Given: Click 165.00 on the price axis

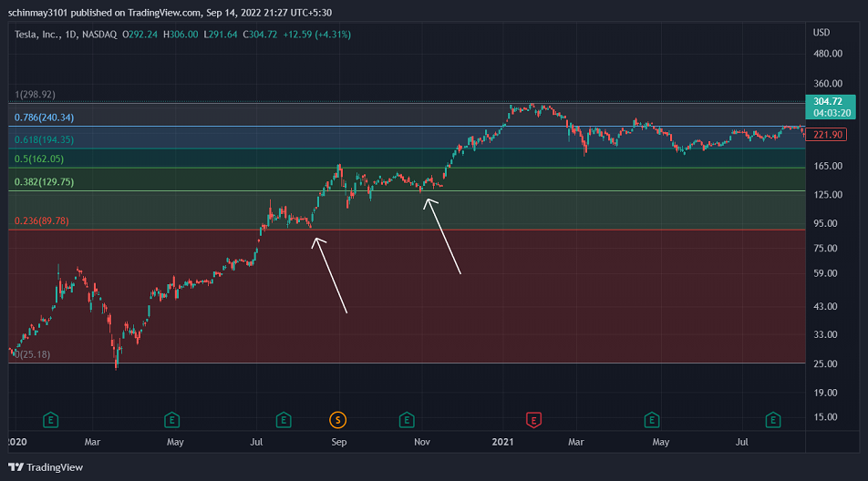Looking at the screenshot, I should pos(828,166).
